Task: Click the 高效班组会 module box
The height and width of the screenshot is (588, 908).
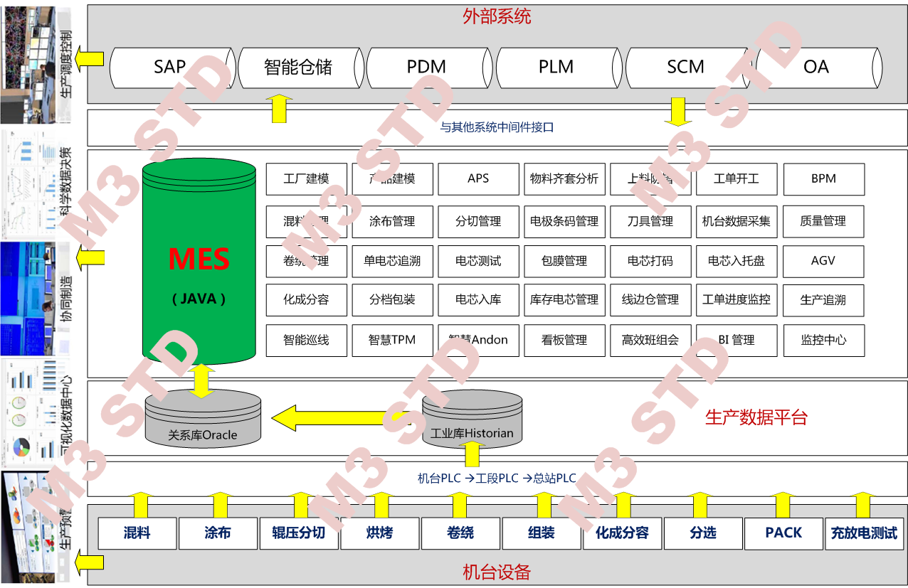Action: point(650,341)
